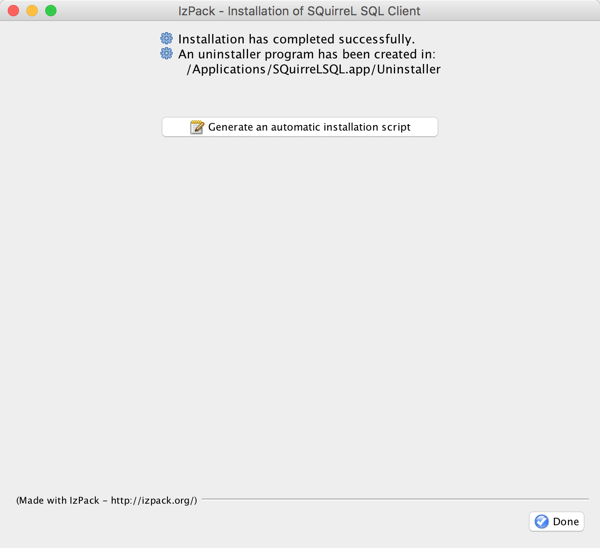Click the blue checkmark icon on Done

(x=541, y=521)
